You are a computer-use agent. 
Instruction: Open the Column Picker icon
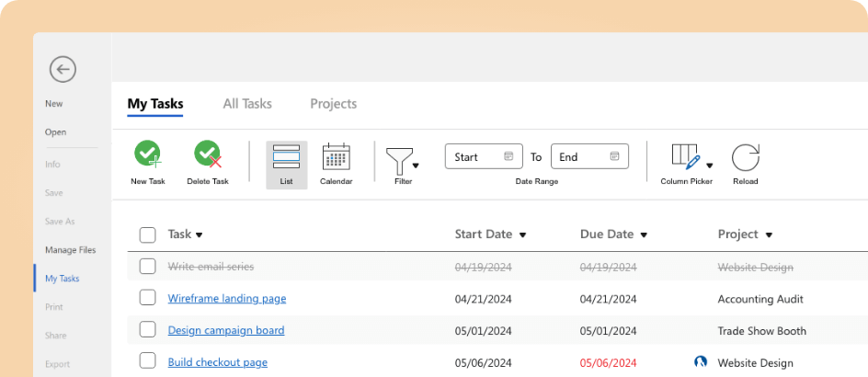[686, 156]
